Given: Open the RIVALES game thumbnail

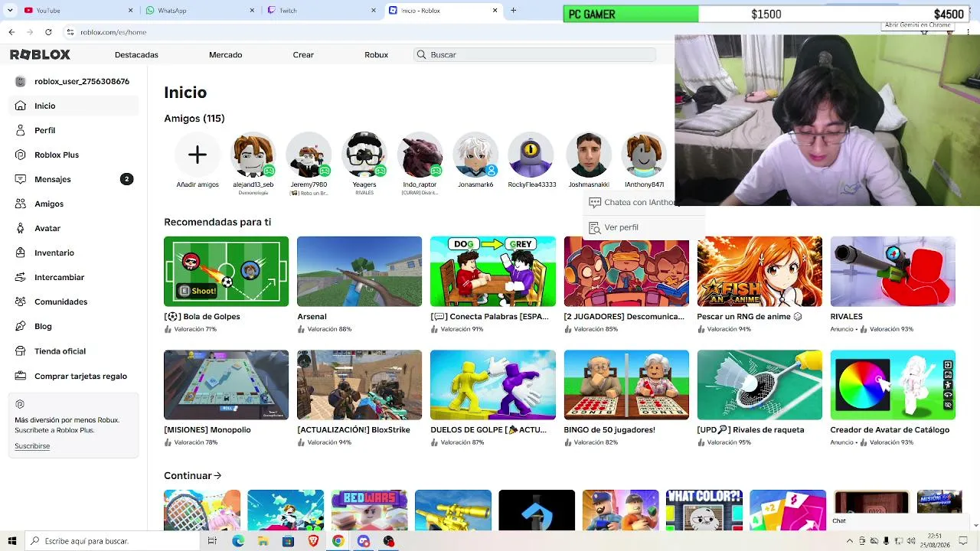Looking at the screenshot, I should coord(893,272).
